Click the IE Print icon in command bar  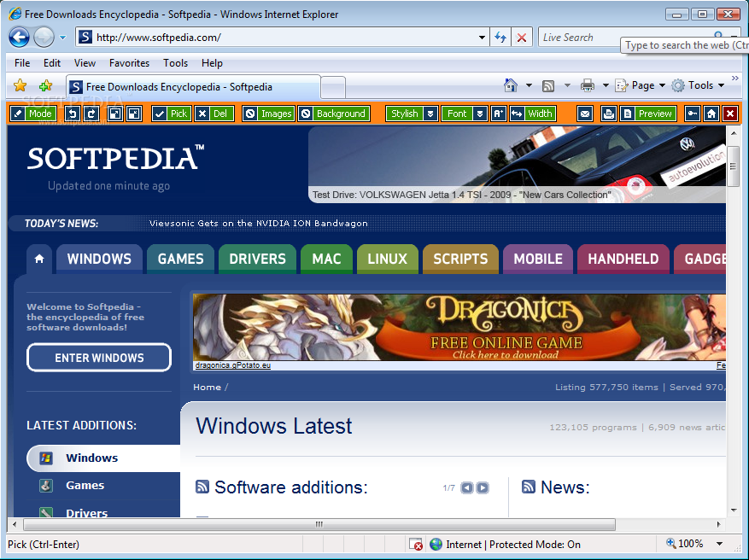coord(587,85)
